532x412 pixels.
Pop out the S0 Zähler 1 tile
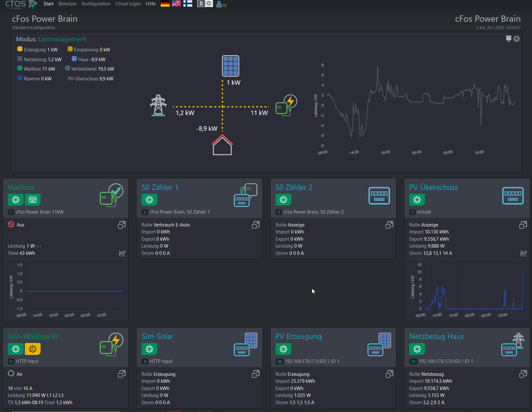pos(256,225)
